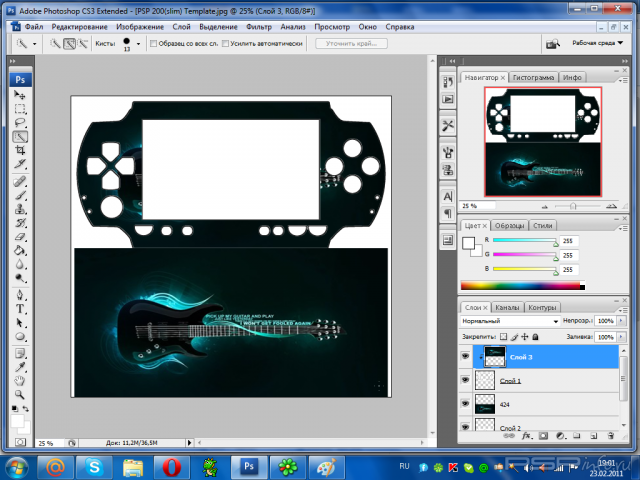The image size is (640, 480).
Task: Switch to the 'Каналы' tab
Action: [x=507, y=307]
